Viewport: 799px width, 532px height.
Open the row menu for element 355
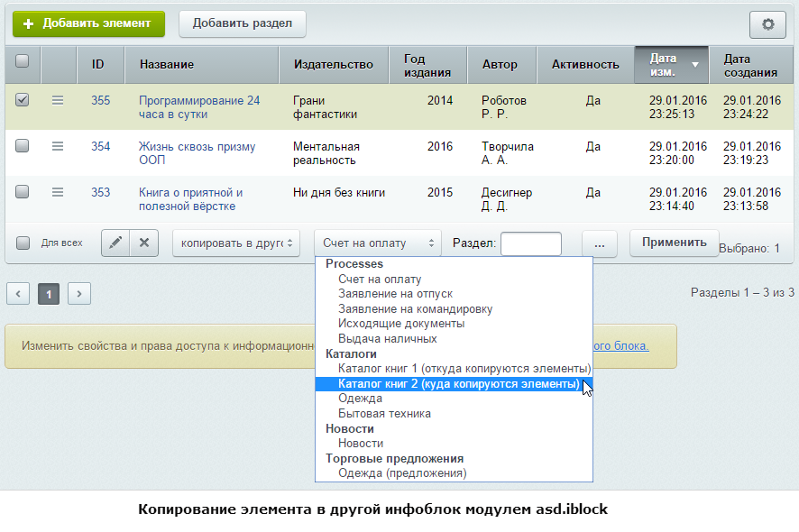click(x=58, y=100)
